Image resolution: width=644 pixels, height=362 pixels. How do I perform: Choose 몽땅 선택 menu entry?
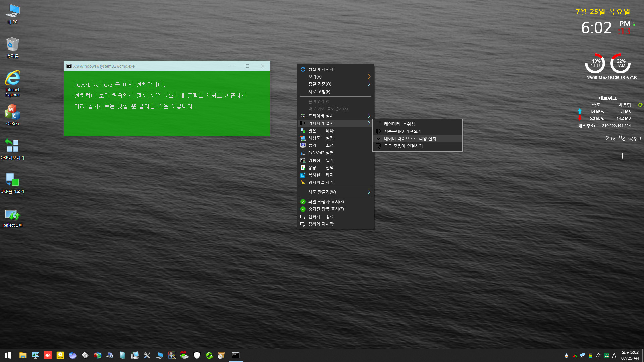(x=335, y=168)
